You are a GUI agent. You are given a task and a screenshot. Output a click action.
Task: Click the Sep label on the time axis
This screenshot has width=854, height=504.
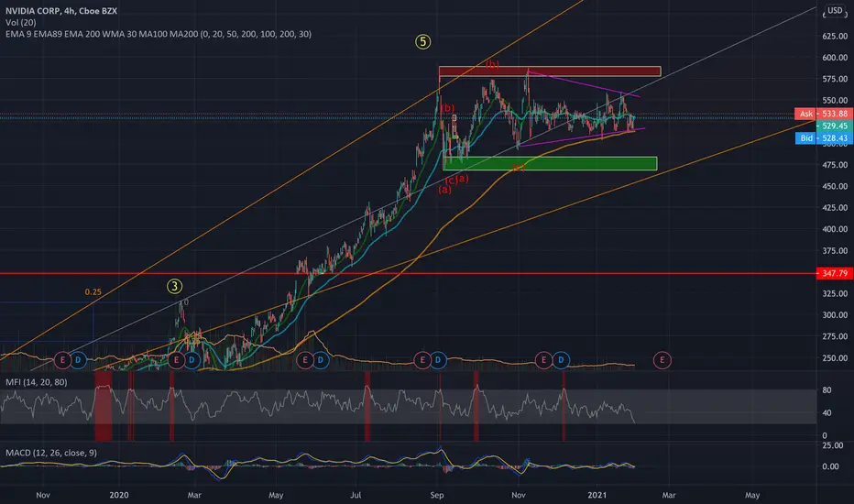coord(437,495)
